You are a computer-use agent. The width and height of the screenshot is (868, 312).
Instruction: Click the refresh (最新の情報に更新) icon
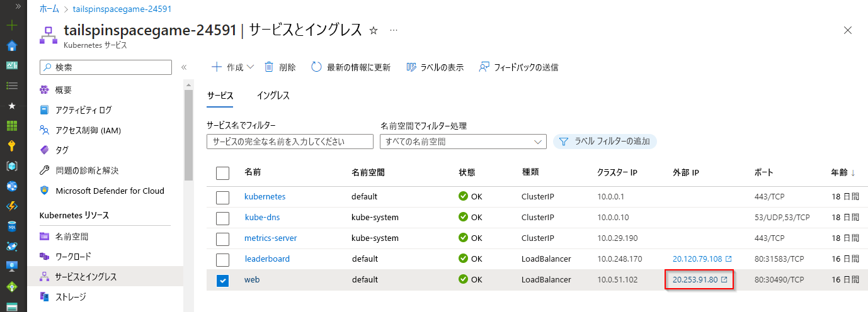coord(317,67)
